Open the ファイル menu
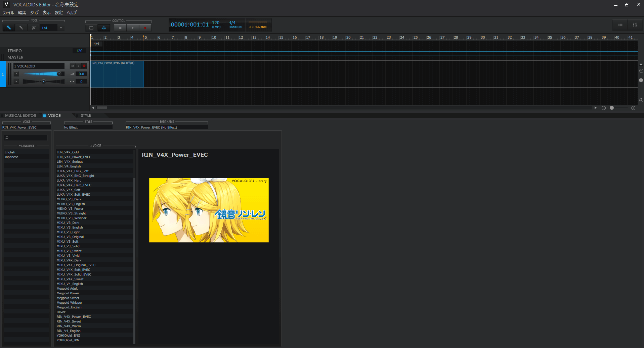 8,12
